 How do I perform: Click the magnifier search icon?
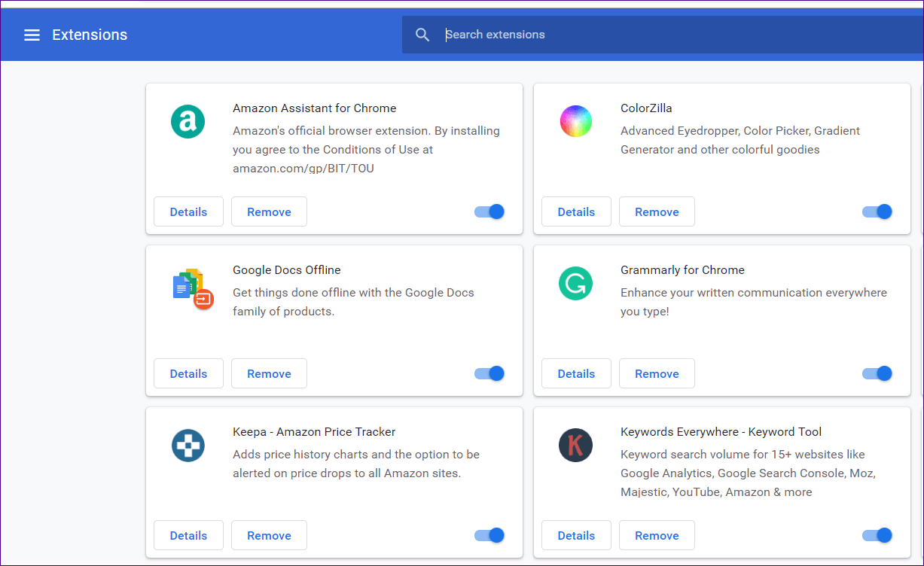point(422,35)
